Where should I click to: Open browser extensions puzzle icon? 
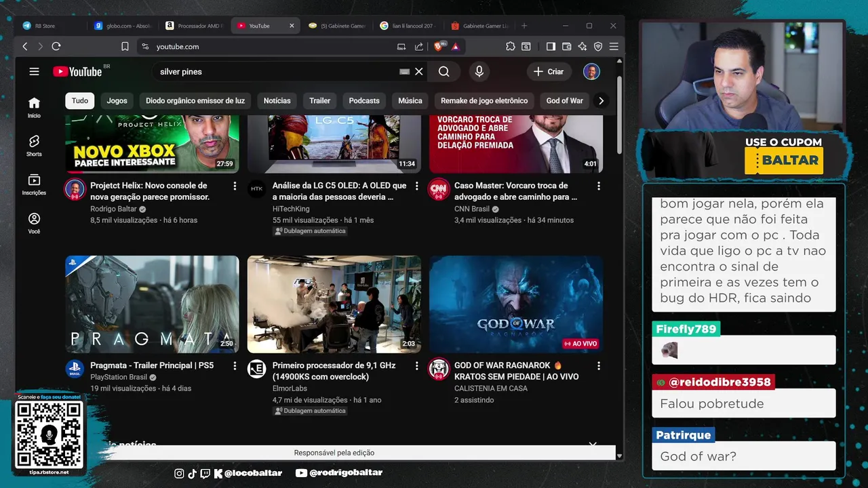pyautogui.click(x=511, y=46)
